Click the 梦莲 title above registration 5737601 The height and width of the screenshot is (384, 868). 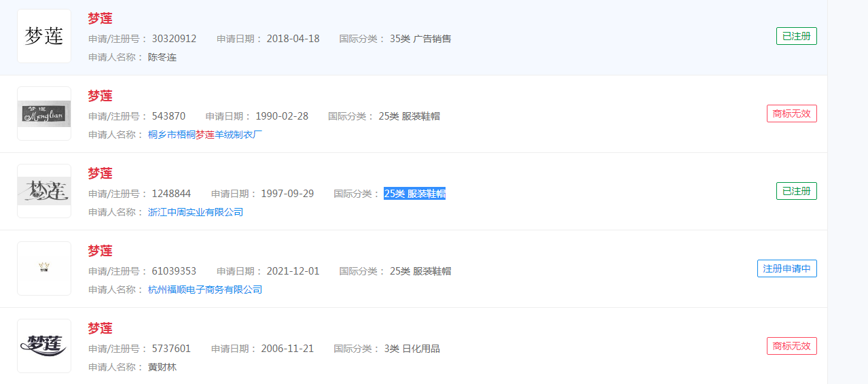(100, 328)
